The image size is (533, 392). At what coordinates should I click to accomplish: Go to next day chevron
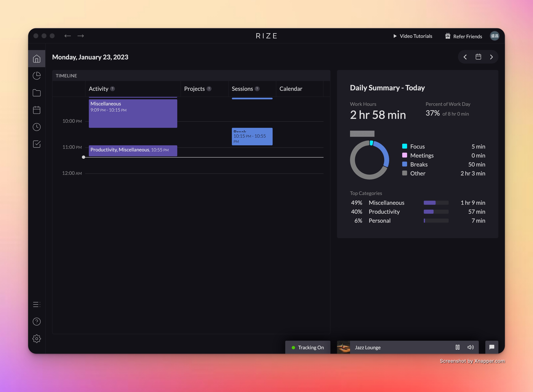tap(491, 57)
